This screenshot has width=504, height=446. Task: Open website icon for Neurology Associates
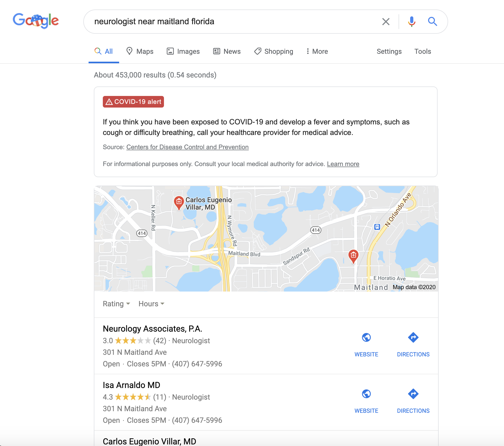366,338
